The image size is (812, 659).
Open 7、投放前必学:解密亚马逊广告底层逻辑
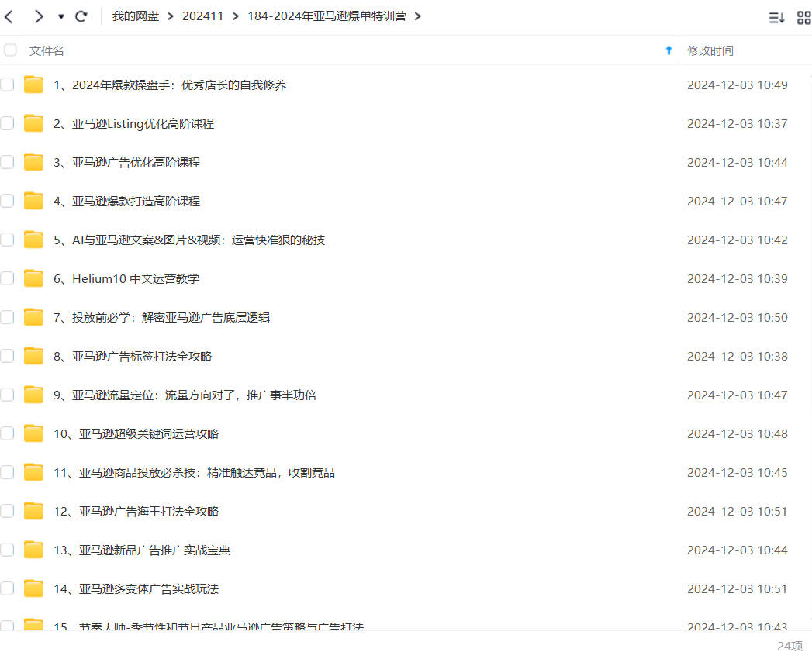click(161, 317)
